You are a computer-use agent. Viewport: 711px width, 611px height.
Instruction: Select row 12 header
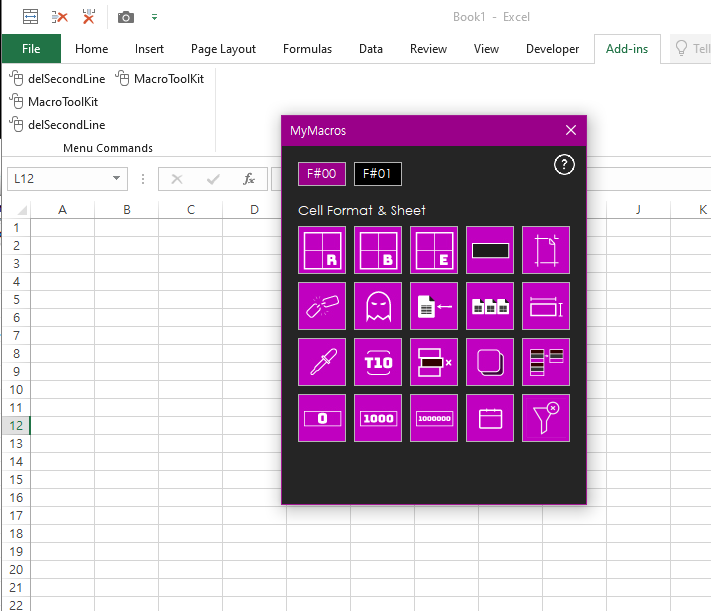pyautogui.click(x=16, y=425)
